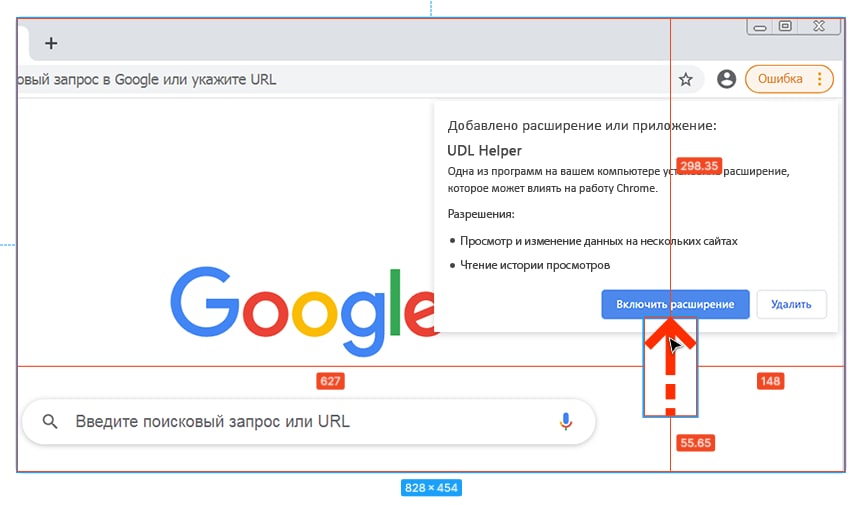Viewport: 865px width, 505px height.
Task: Click Включить расширение button
Action: point(675,304)
